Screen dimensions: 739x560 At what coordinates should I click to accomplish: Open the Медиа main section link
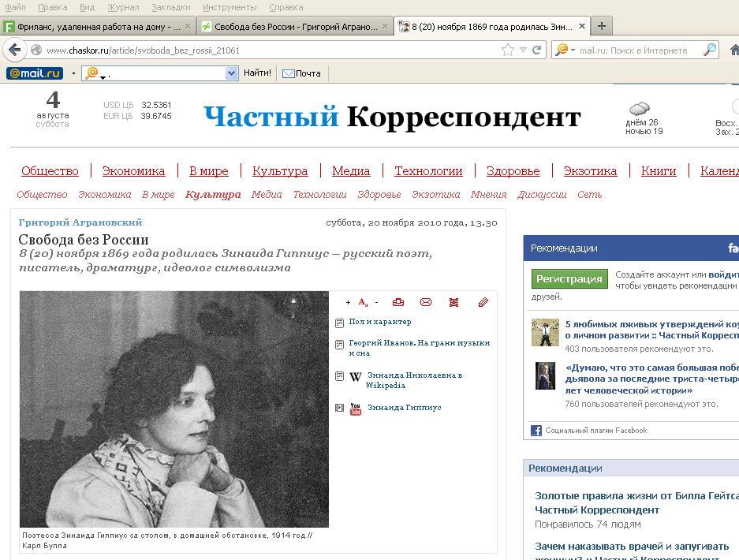click(x=351, y=171)
